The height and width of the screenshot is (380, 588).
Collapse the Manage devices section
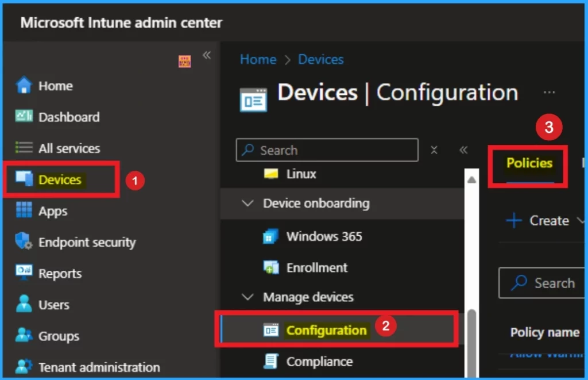coord(247,297)
